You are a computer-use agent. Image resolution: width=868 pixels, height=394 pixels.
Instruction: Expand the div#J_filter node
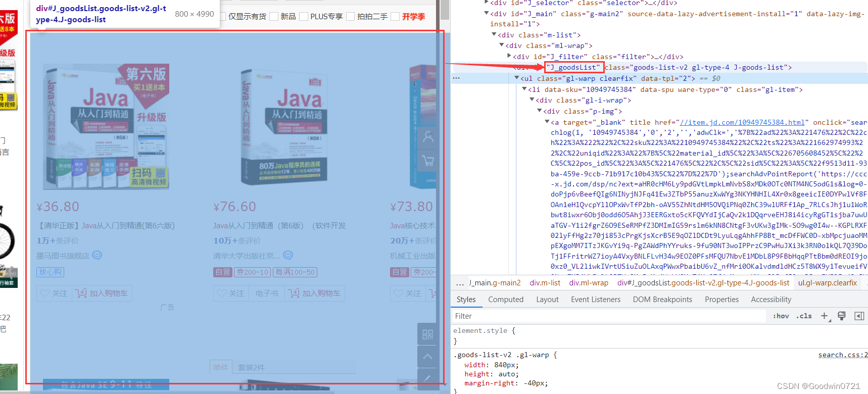point(509,57)
